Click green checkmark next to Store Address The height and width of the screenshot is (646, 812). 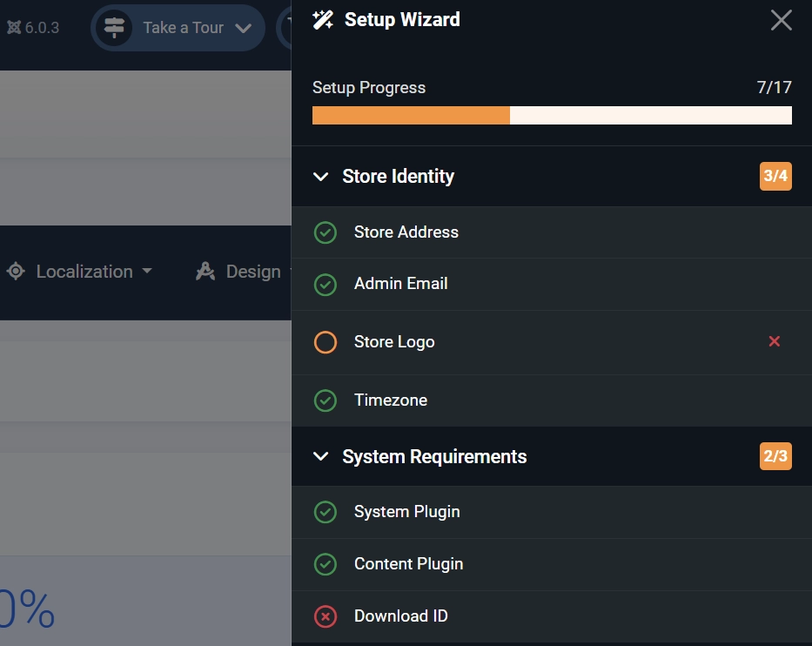point(325,232)
